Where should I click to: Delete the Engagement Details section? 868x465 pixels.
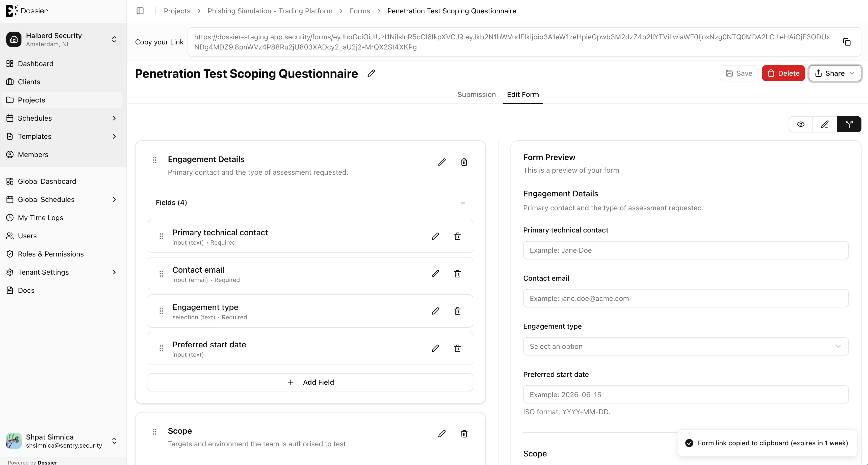tap(464, 162)
